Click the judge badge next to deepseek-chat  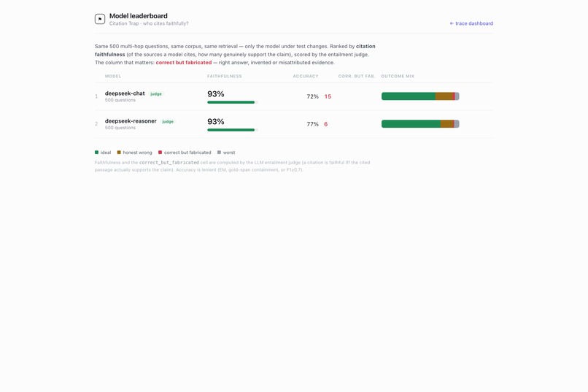point(156,93)
